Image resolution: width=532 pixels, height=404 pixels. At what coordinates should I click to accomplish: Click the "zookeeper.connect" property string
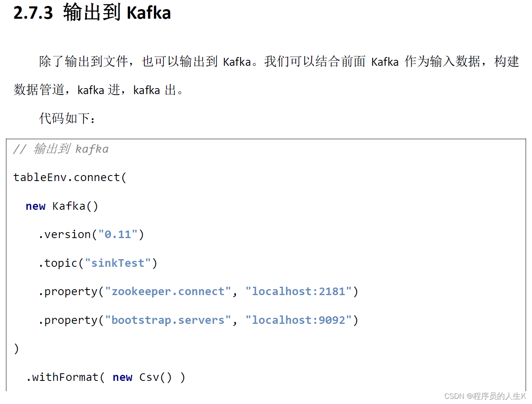(x=168, y=292)
